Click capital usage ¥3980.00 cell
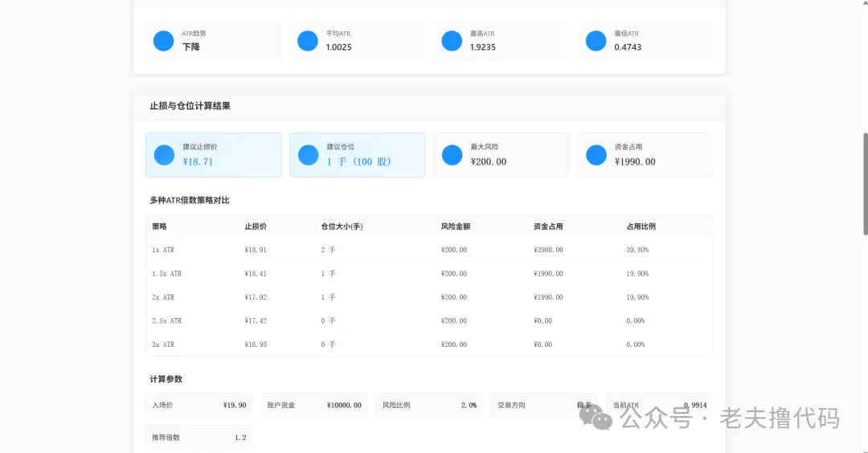Image resolution: width=868 pixels, height=453 pixels. coord(549,250)
